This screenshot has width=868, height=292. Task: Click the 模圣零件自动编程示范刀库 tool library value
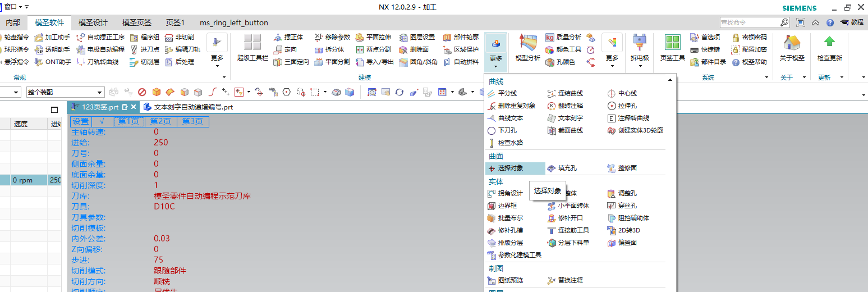[202, 196]
